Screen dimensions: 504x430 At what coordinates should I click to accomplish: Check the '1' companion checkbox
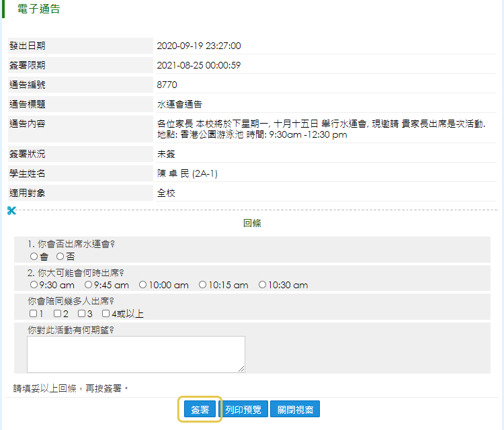34,313
